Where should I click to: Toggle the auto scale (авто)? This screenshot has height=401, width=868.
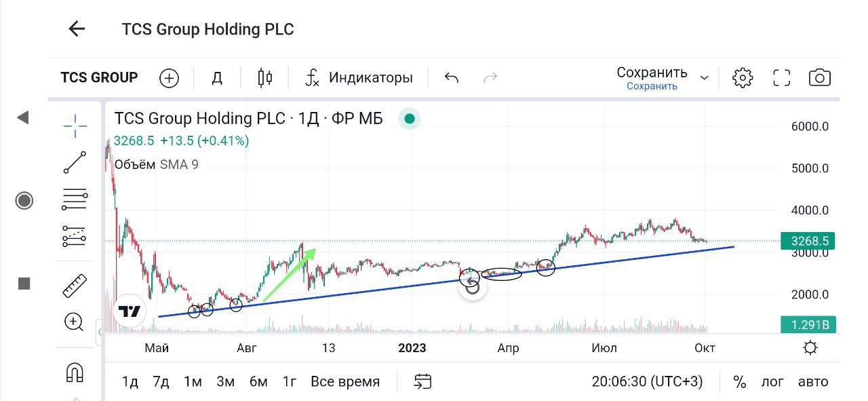[813, 381]
